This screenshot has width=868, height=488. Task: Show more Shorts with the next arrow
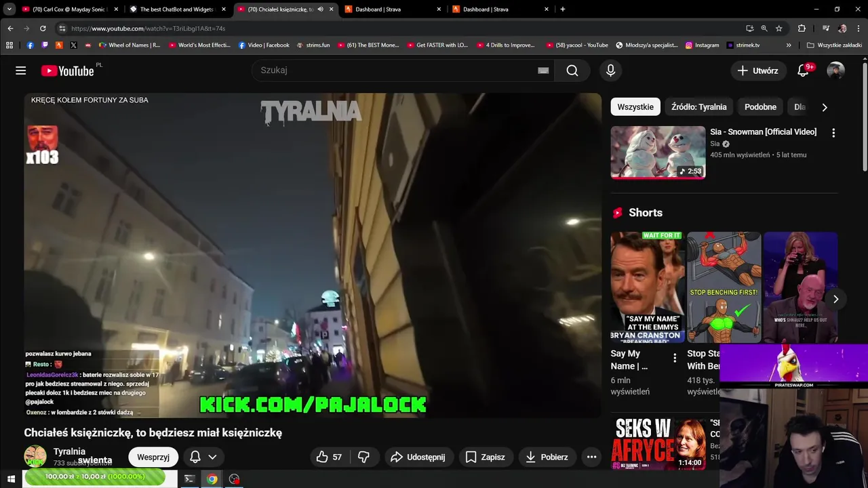click(x=835, y=299)
